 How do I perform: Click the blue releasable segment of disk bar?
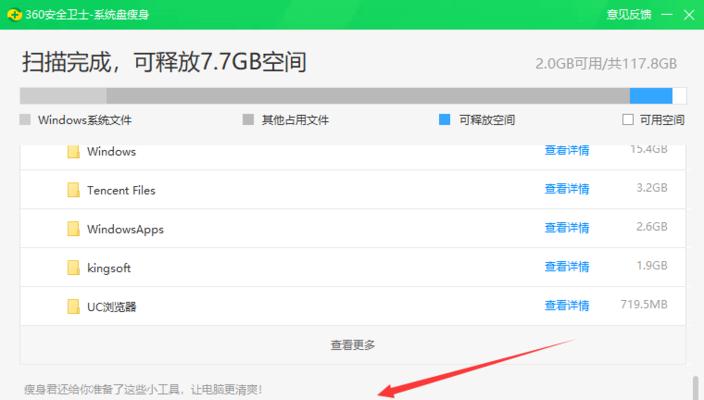tap(651, 96)
